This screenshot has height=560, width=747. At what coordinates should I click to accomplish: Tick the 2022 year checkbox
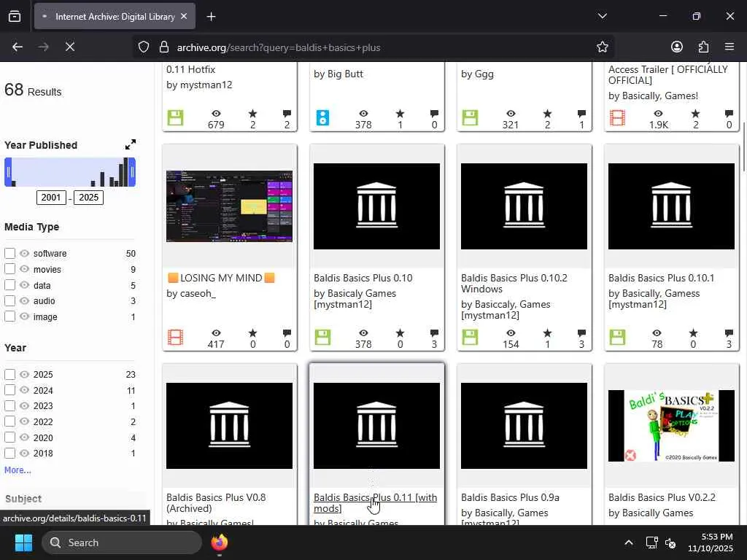(x=10, y=421)
